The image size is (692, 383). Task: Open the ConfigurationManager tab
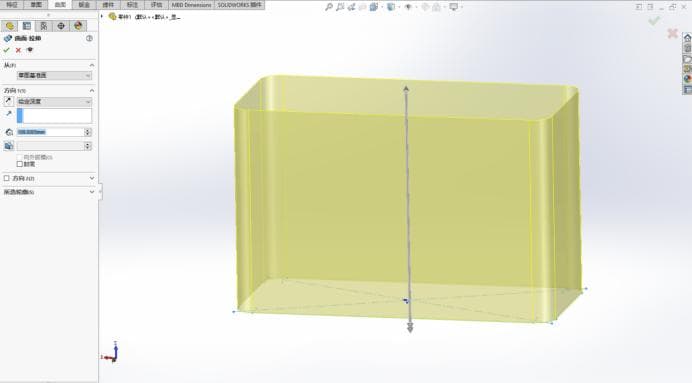click(43, 26)
